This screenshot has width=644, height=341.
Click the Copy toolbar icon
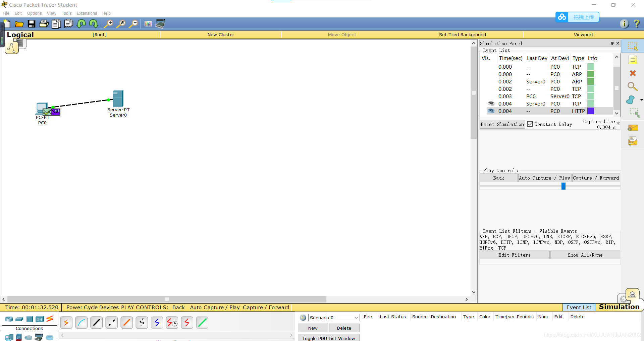point(56,24)
